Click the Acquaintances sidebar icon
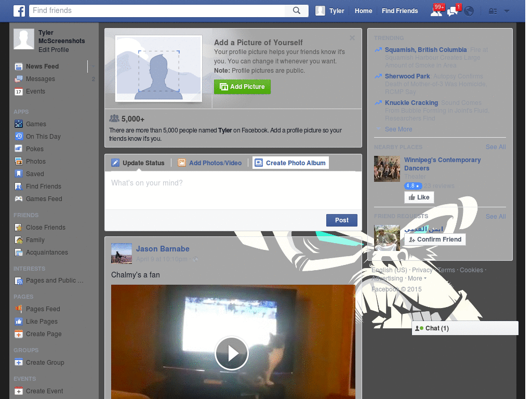 (19, 252)
